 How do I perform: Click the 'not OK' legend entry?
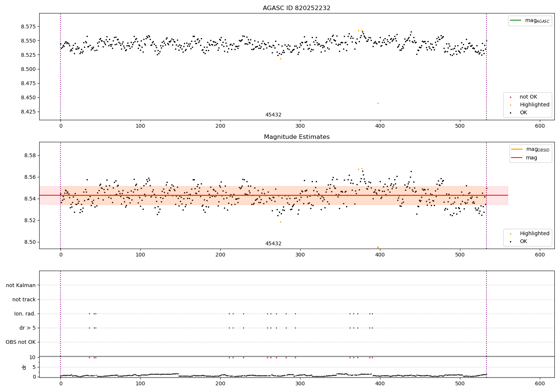[528, 97]
